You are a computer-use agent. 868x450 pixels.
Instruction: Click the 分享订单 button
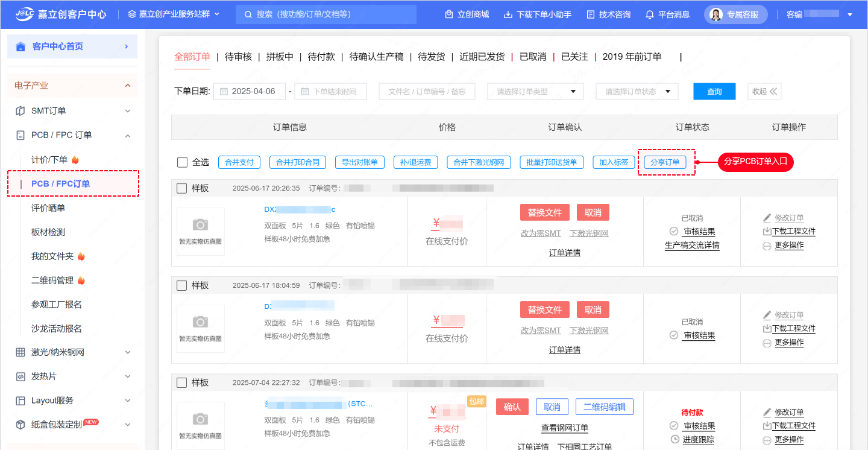[665, 162]
